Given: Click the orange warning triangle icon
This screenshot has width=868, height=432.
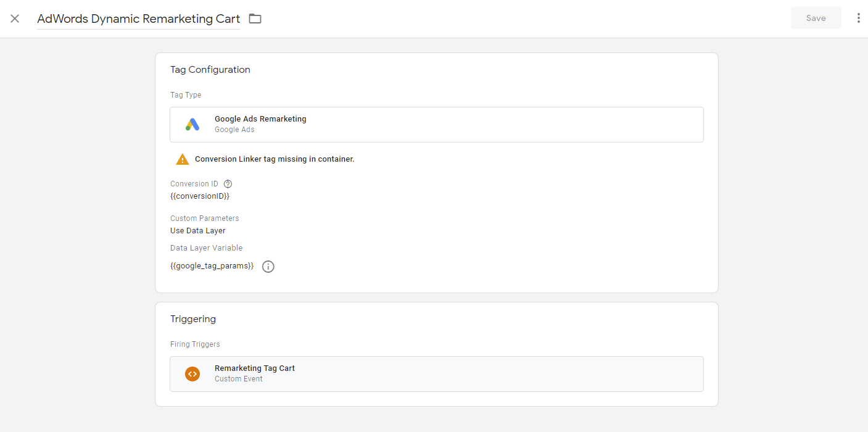Looking at the screenshot, I should click(183, 159).
